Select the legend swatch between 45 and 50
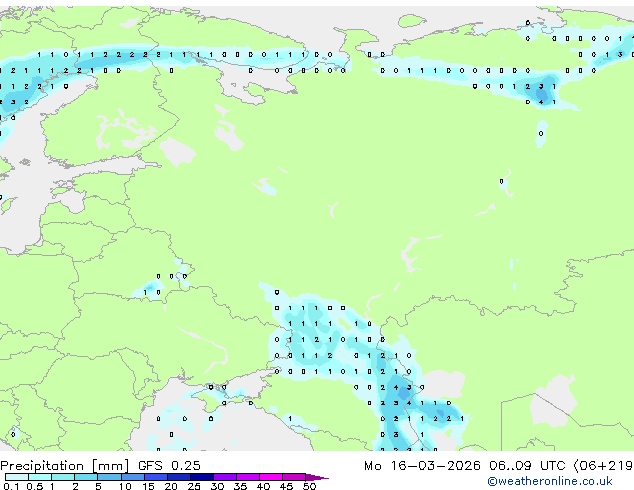Image resolution: width=634 pixels, height=490 pixels. click(x=294, y=477)
